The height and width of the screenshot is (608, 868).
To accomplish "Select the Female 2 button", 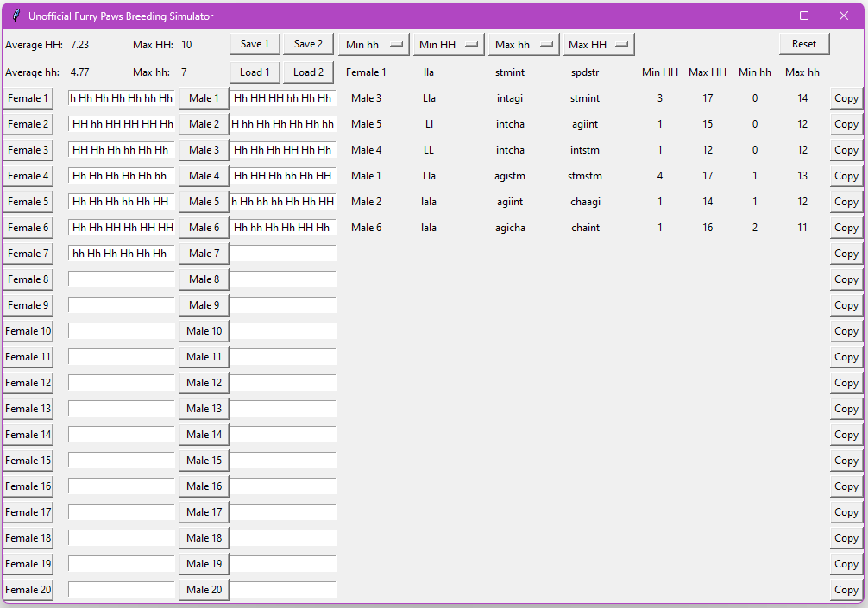I will [x=28, y=124].
